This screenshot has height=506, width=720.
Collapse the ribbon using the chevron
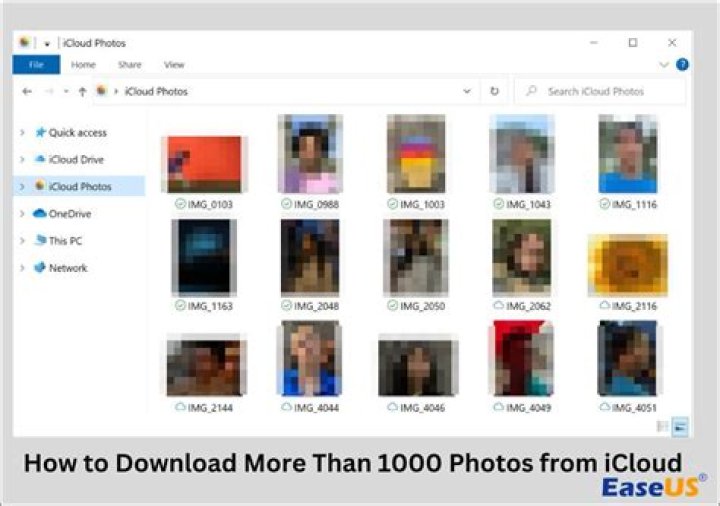tap(664, 65)
